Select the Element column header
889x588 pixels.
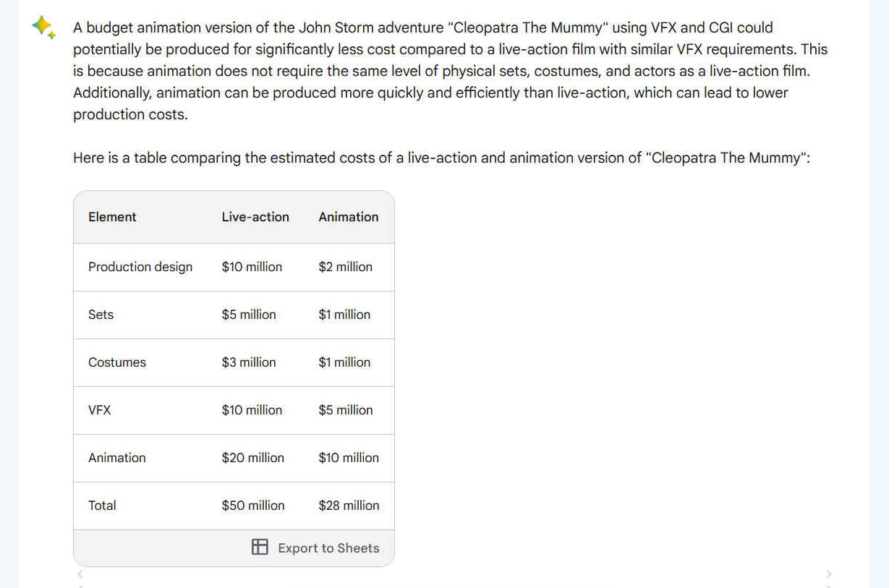point(112,216)
